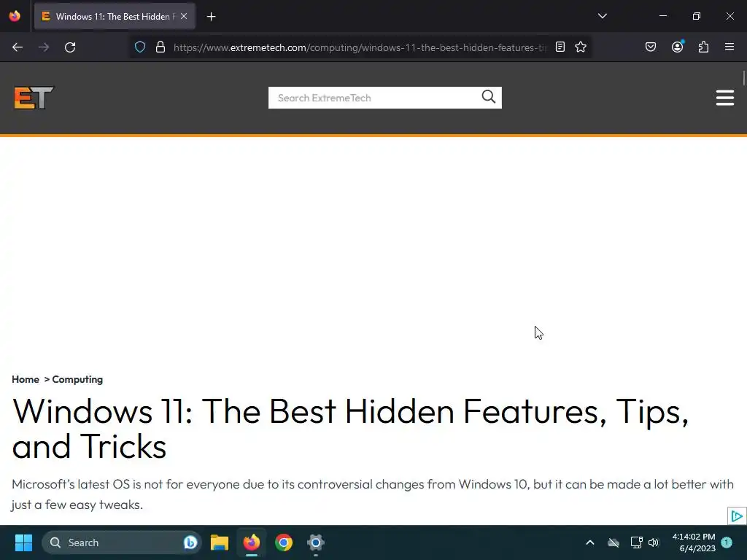Open Bing chat icon in taskbar search
The image size is (747, 560).
tap(190, 542)
